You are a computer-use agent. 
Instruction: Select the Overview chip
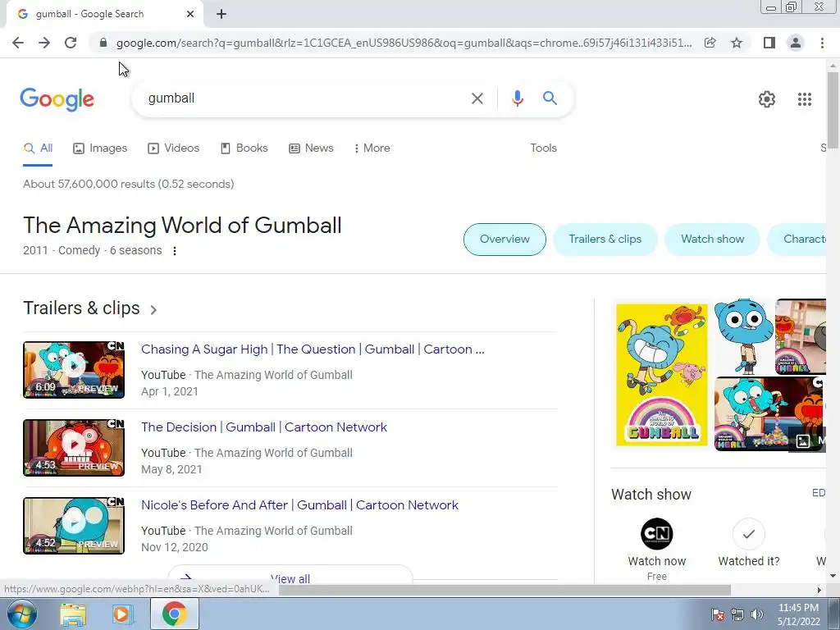[504, 240]
